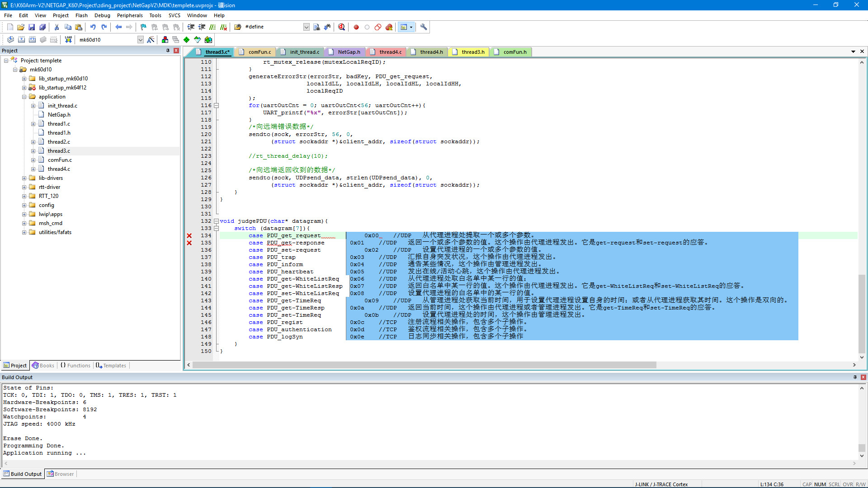Open the Peripherals menu
The width and height of the screenshot is (868, 488).
(130, 15)
